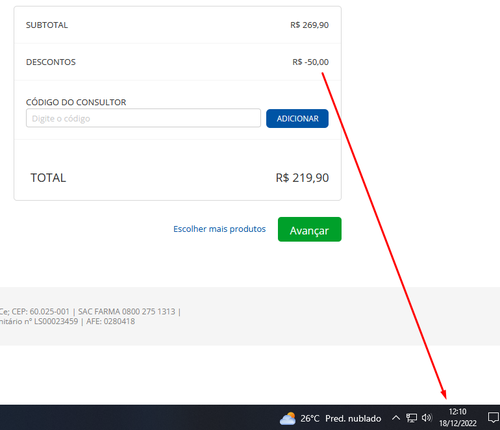Click the R$ -50,00 discount value
Image resolution: width=500 pixels, height=430 pixels.
point(310,62)
